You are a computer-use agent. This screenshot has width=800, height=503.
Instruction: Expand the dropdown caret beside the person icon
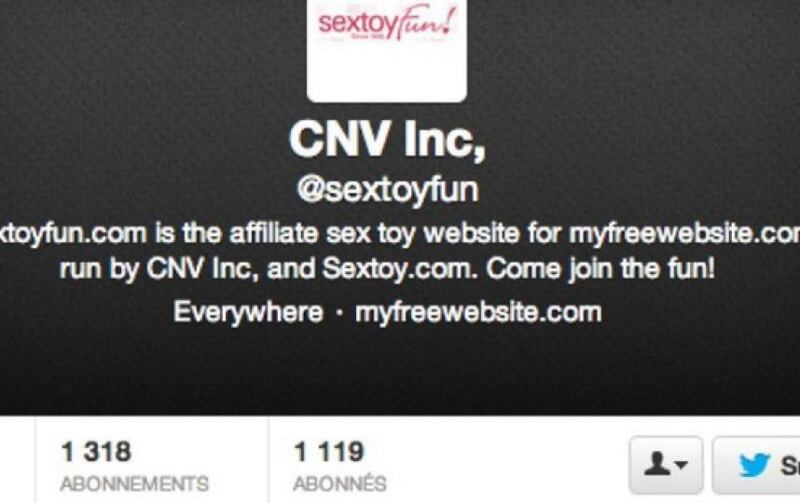click(x=681, y=464)
